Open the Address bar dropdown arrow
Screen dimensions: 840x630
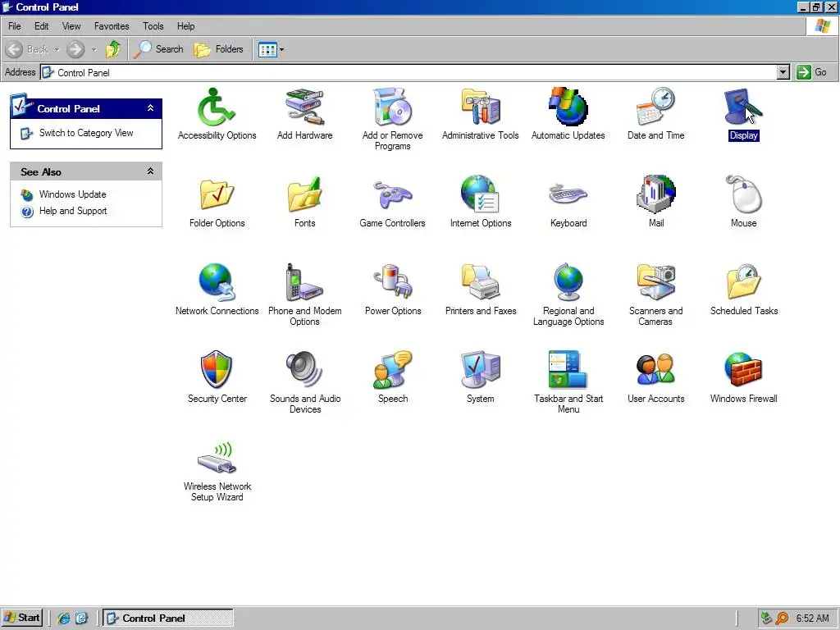pos(783,72)
